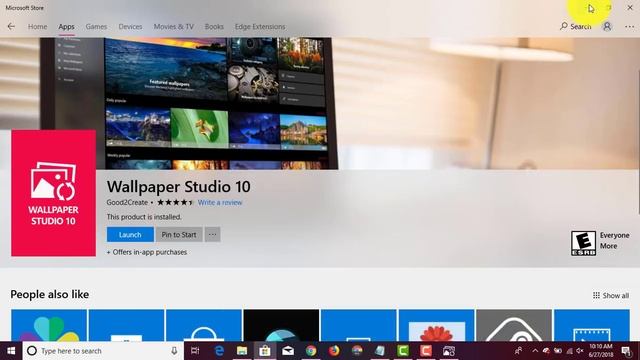Click Microsoft Store taskbar icon
Screen dimensions: 640x360
[x=265, y=351]
